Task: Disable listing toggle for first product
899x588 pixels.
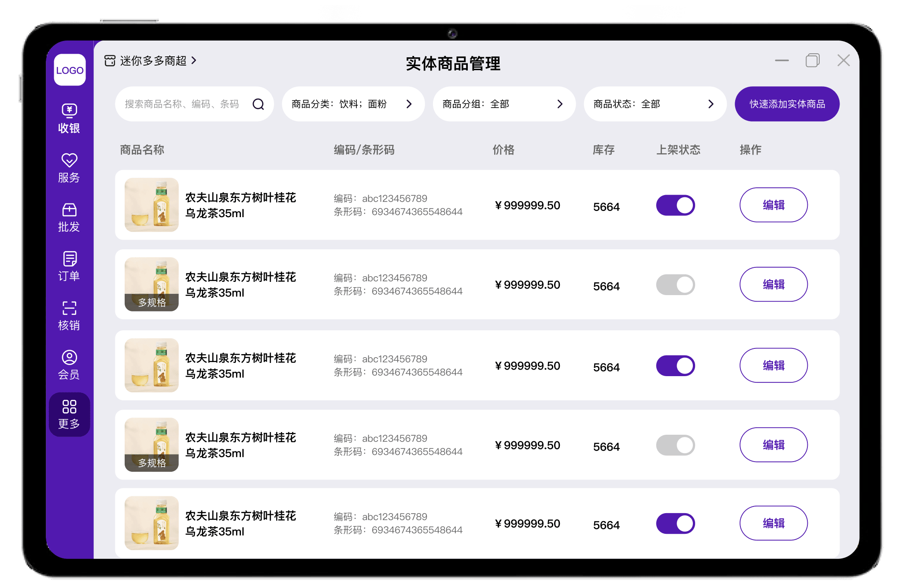Action: click(675, 205)
